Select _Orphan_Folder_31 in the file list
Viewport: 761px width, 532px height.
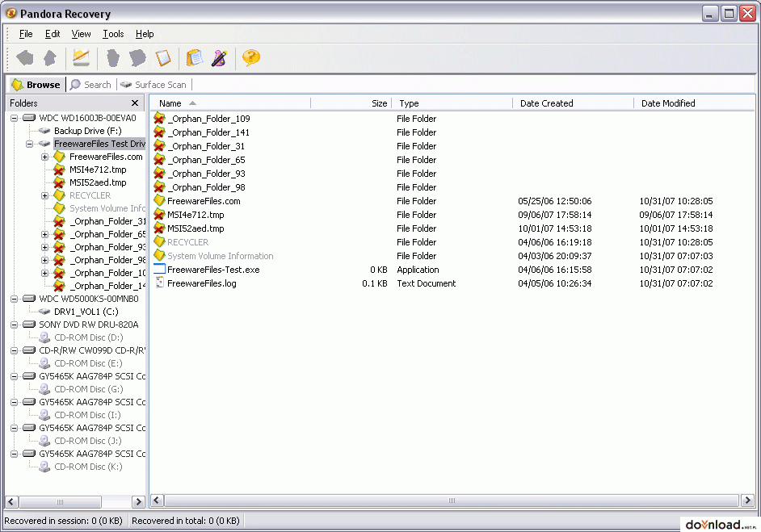click(206, 146)
